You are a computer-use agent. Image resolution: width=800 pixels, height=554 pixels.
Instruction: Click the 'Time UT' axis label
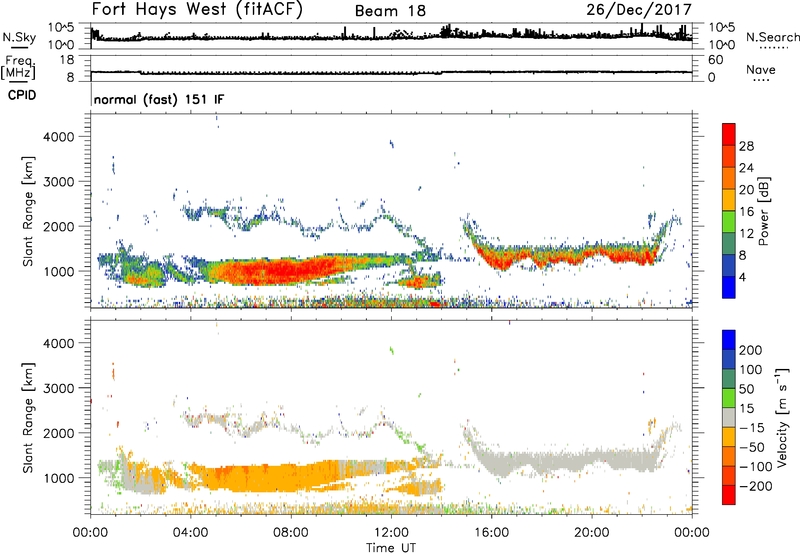[391, 547]
